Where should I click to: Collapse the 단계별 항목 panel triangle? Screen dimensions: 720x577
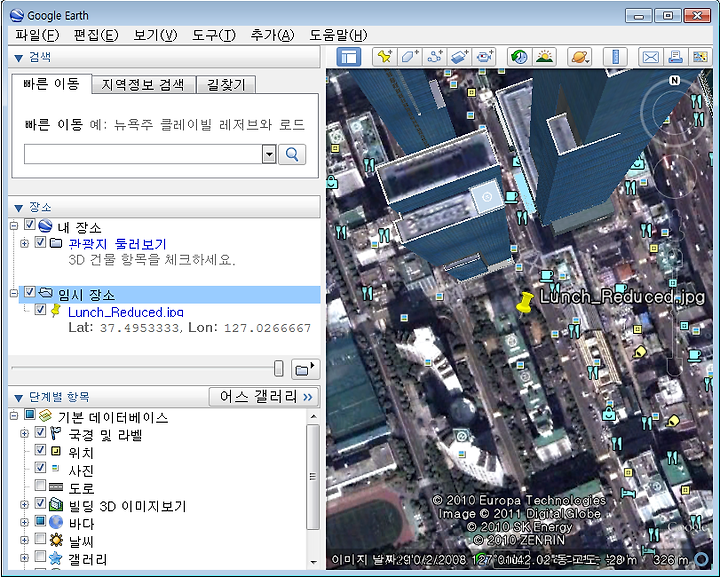(19, 398)
